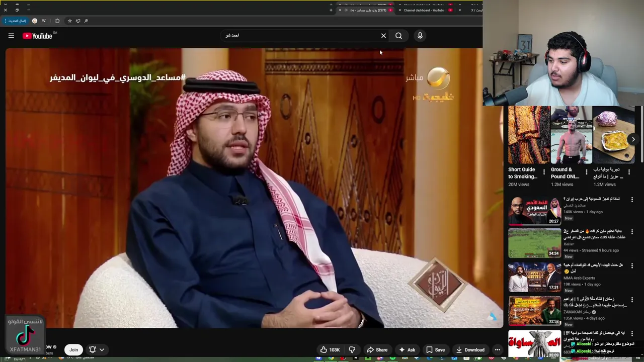
Task: Open the MMA Arab Experts channel name
Action: click(x=579, y=278)
